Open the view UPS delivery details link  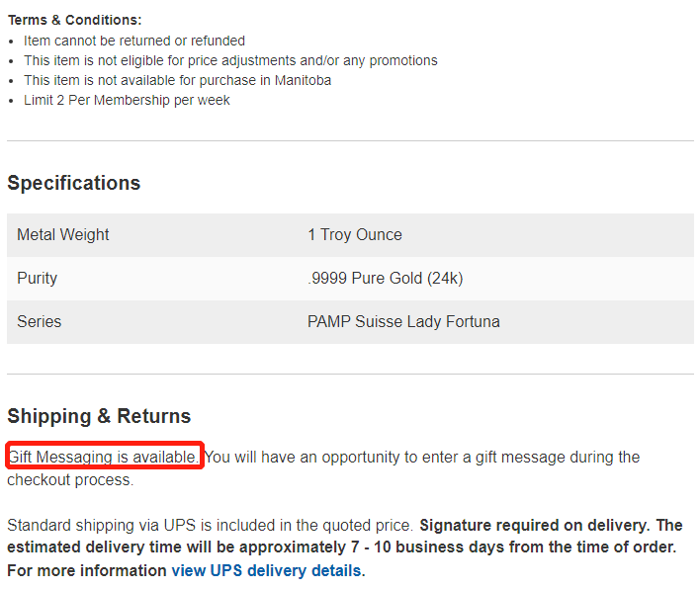268,570
